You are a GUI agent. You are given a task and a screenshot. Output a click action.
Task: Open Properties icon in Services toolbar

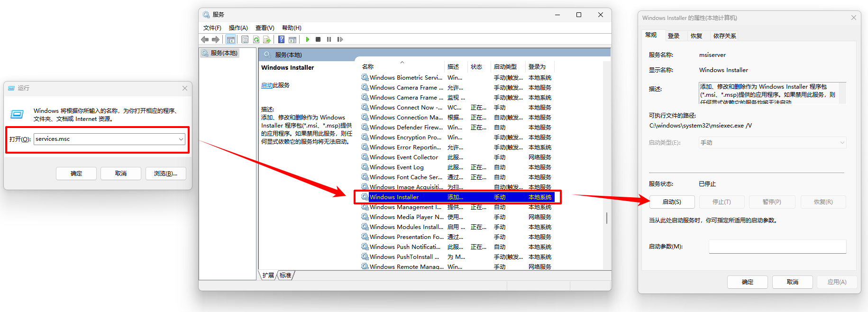[x=245, y=39]
